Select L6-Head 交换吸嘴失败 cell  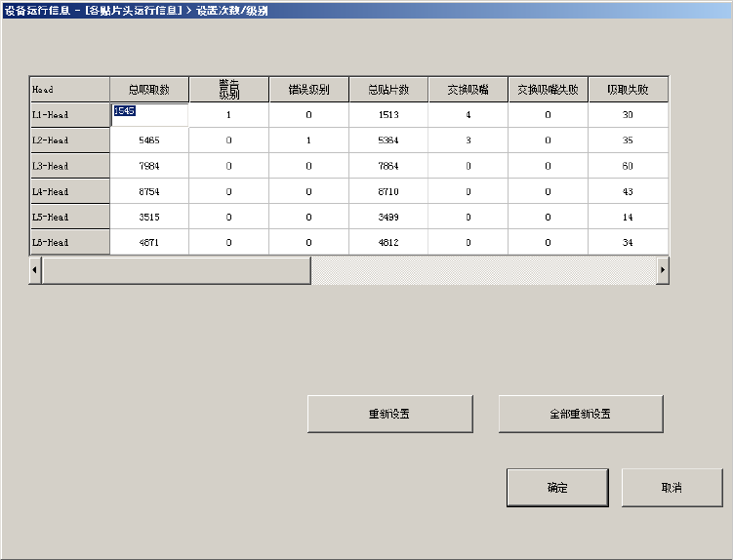click(x=548, y=242)
